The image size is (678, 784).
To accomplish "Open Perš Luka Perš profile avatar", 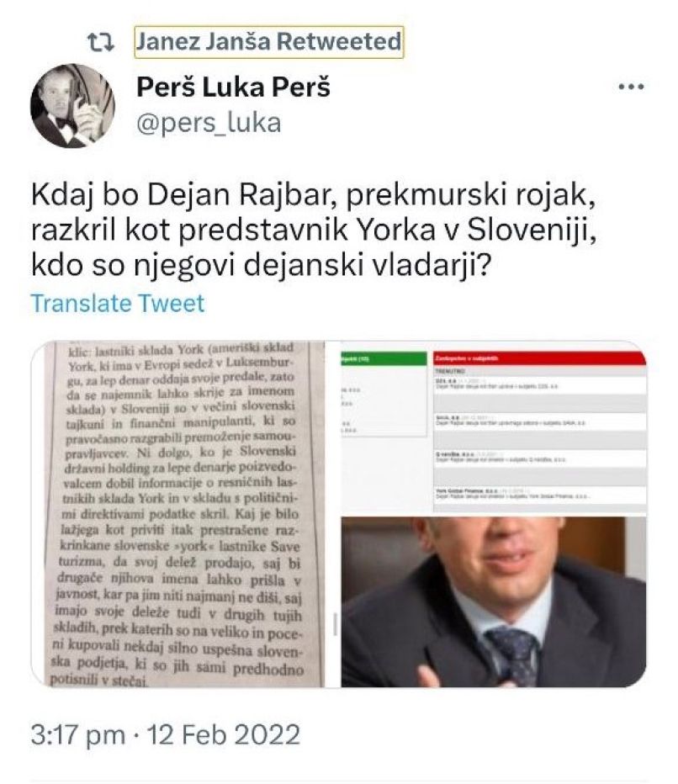I will 73,106.
